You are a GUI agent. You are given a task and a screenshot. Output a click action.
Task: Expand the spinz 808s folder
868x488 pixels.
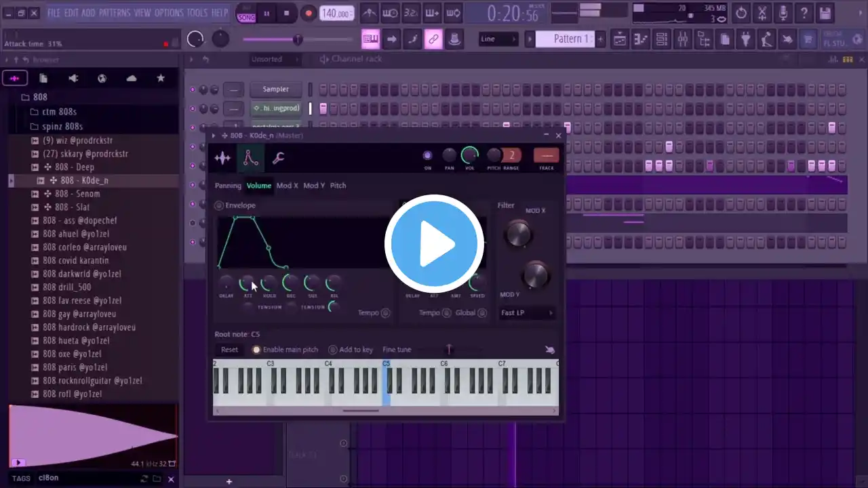click(57, 127)
